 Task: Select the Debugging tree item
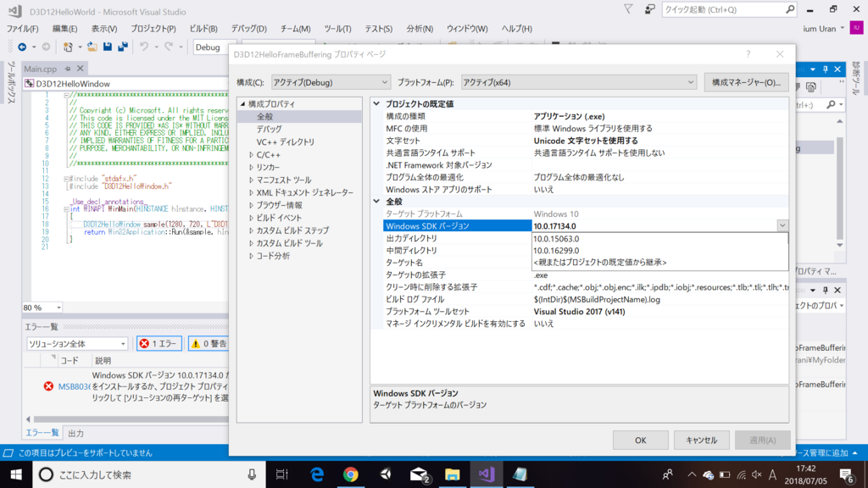(269, 130)
